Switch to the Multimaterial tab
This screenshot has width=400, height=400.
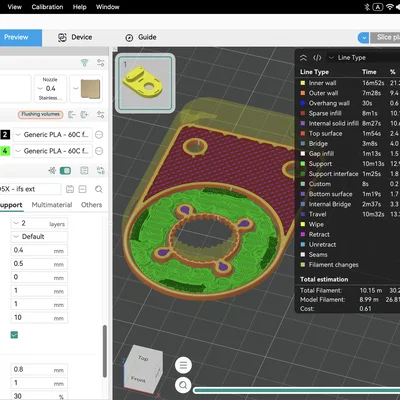coord(52,205)
